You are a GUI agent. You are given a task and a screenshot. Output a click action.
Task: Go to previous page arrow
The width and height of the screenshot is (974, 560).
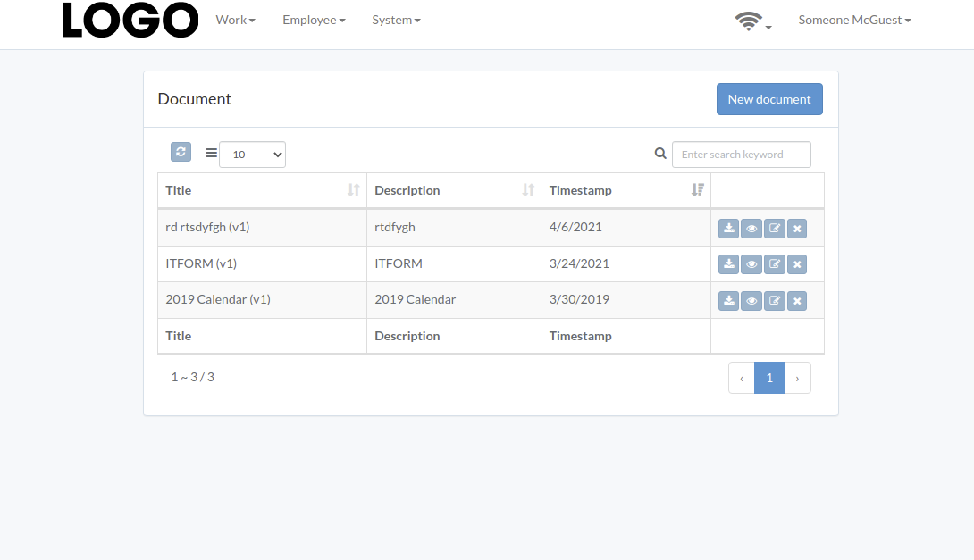(x=742, y=378)
